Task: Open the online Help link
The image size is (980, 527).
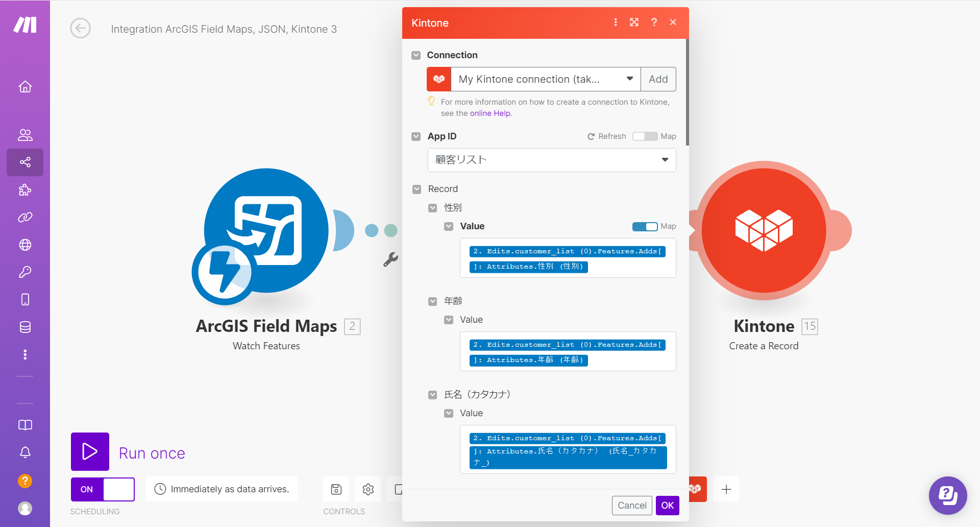Action: tap(490, 113)
